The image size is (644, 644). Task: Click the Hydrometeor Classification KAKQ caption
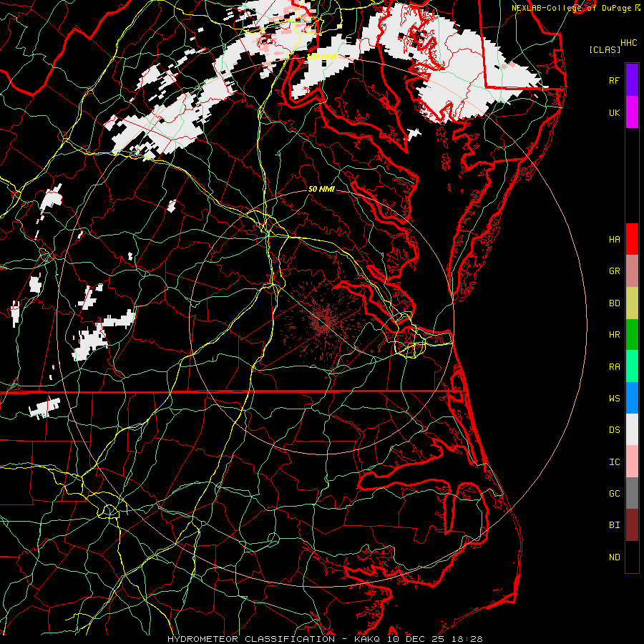point(325,639)
